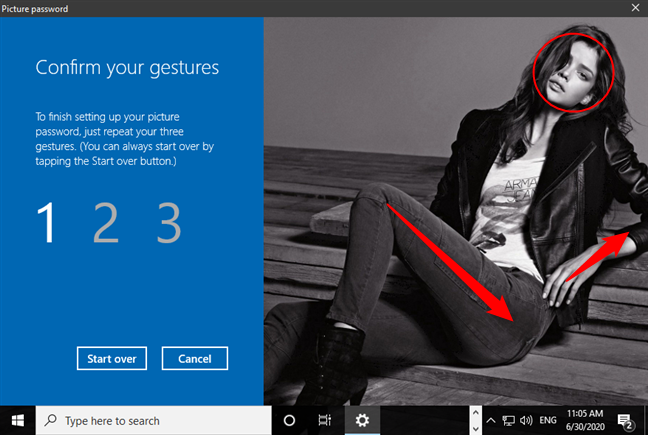
Task: Open the network status icon
Action: (x=508, y=421)
